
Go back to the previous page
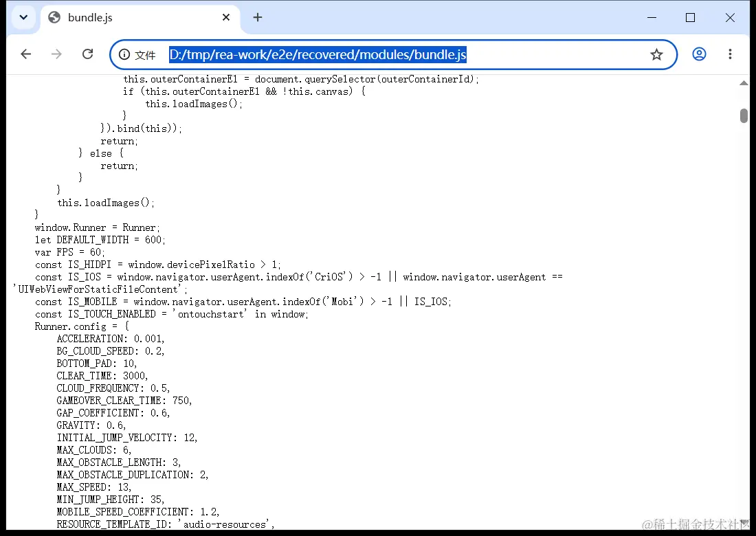click(x=26, y=54)
